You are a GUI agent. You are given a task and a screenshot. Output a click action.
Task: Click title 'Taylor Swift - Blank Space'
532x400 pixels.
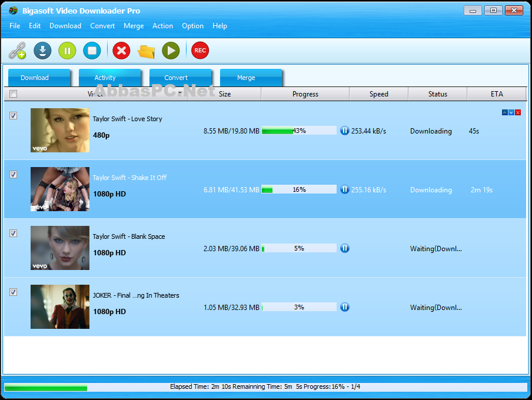click(x=129, y=236)
